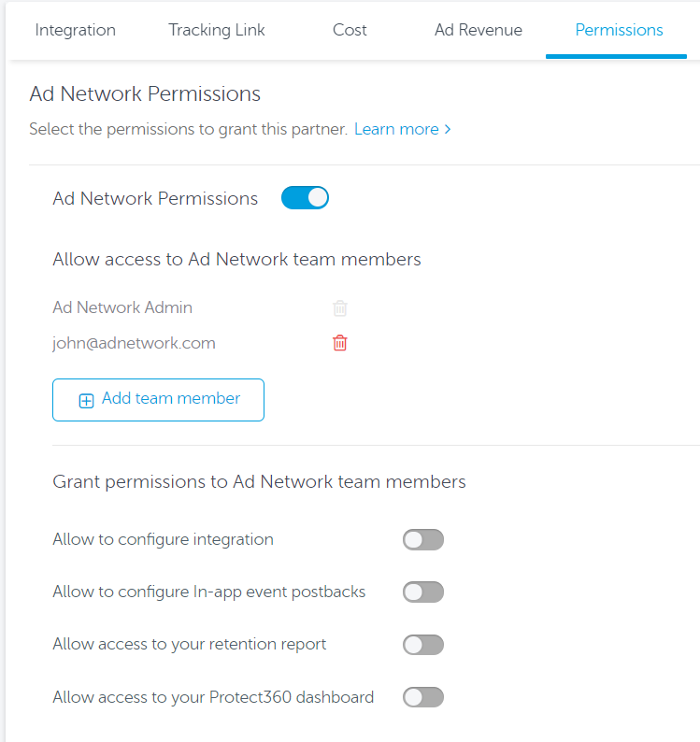The width and height of the screenshot is (700, 742).
Task: Turn on In-app event postbacks configuration toggle
Action: [423, 592]
